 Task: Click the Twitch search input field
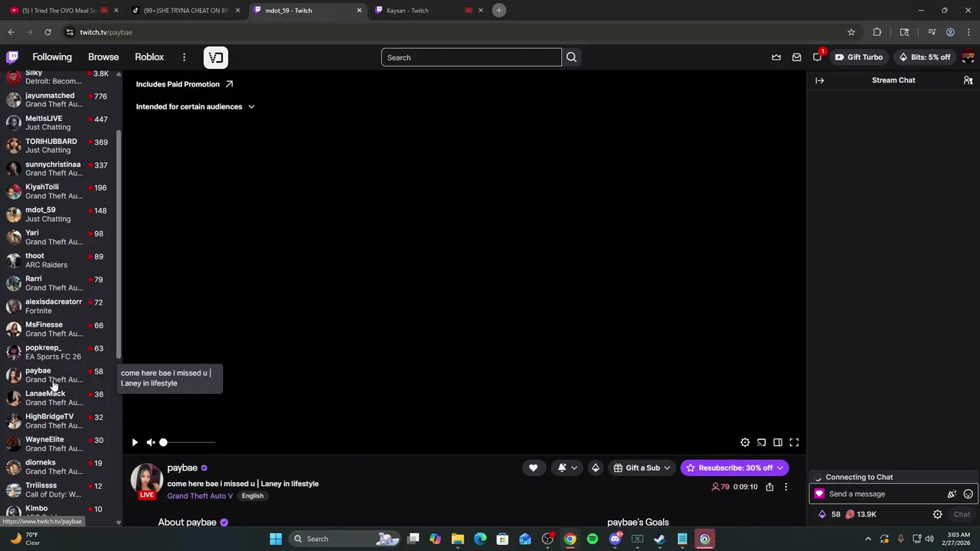[472, 57]
